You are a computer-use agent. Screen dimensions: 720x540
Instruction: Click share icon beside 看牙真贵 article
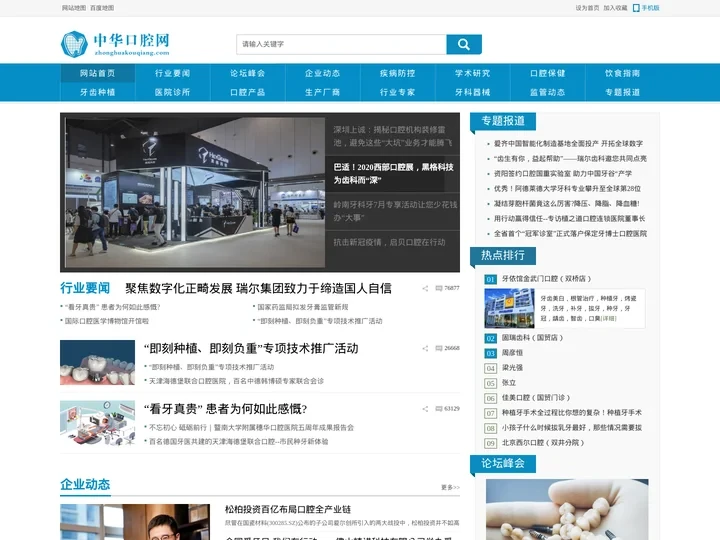click(x=425, y=409)
